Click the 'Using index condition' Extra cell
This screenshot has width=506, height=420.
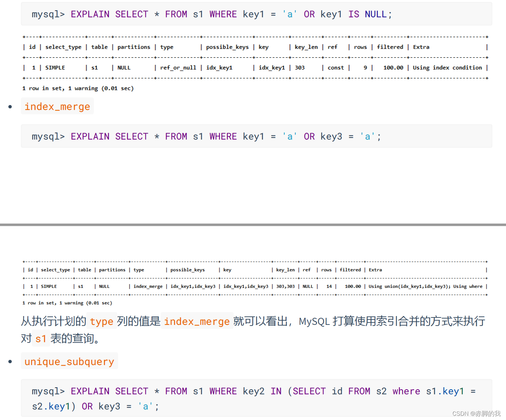447,68
